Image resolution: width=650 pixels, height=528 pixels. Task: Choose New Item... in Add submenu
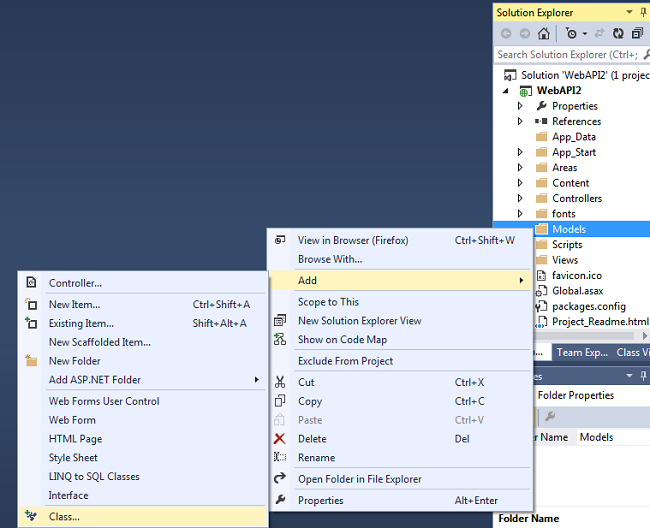click(143, 305)
